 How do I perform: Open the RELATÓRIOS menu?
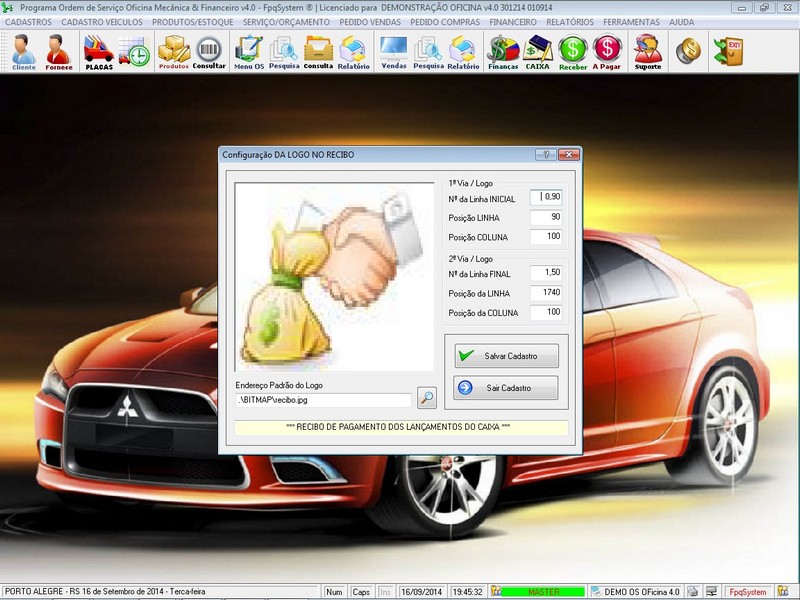coord(570,22)
